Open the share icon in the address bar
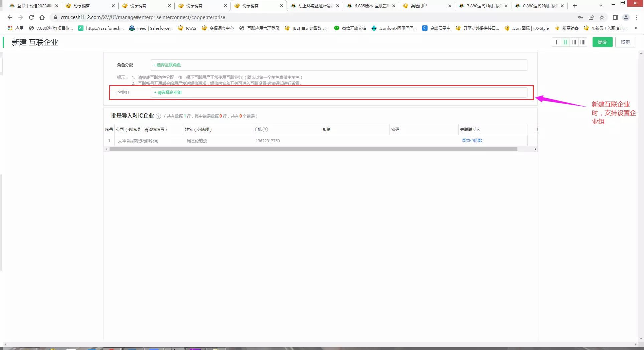Viewport: 644px width, 350px height. tap(592, 17)
